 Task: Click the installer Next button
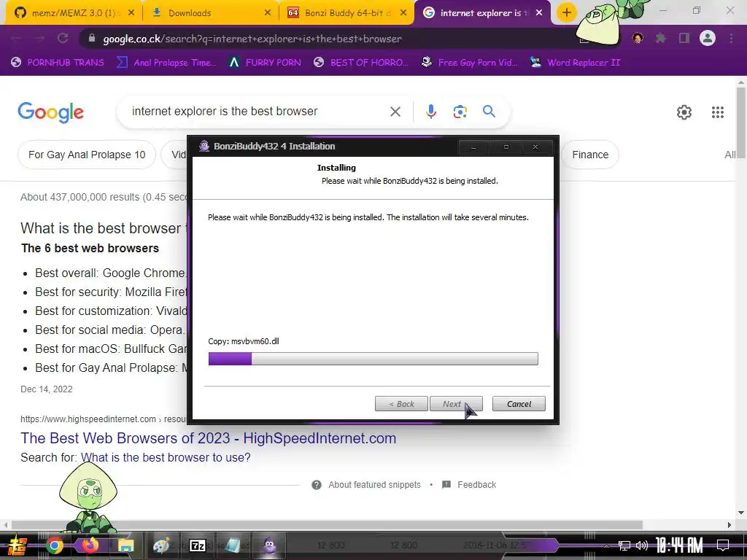[x=456, y=404]
